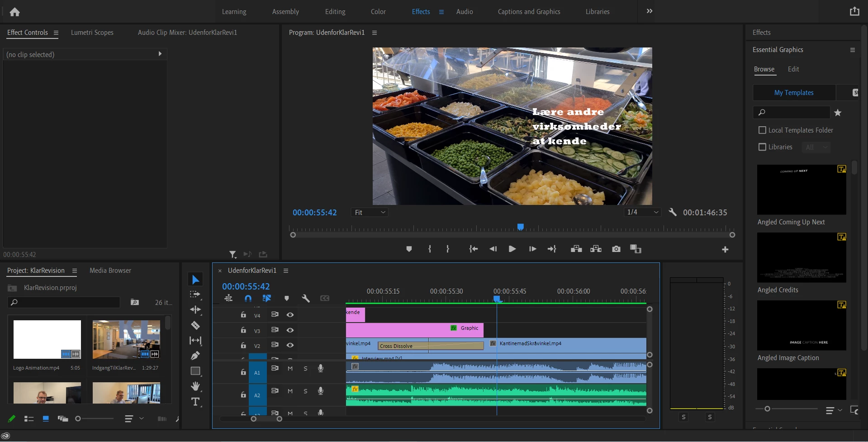
Task: Select the Selection arrow tool
Action: (195, 280)
